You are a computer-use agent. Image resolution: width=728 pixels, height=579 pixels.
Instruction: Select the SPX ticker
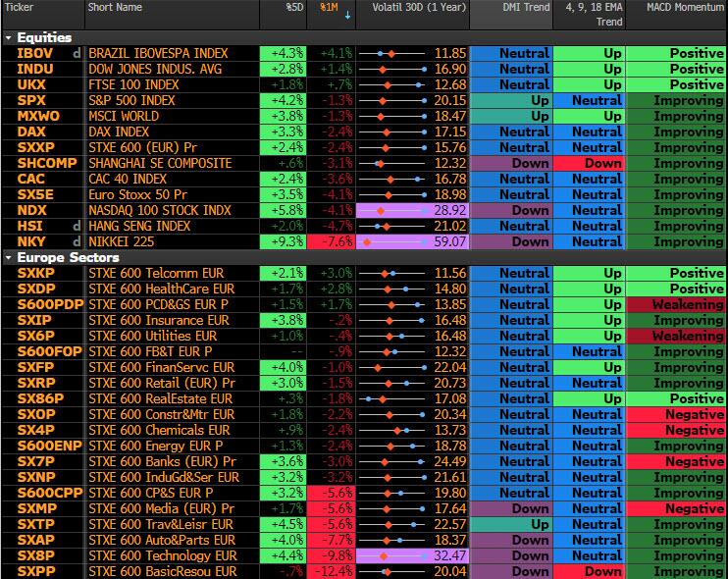tap(31, 101)
